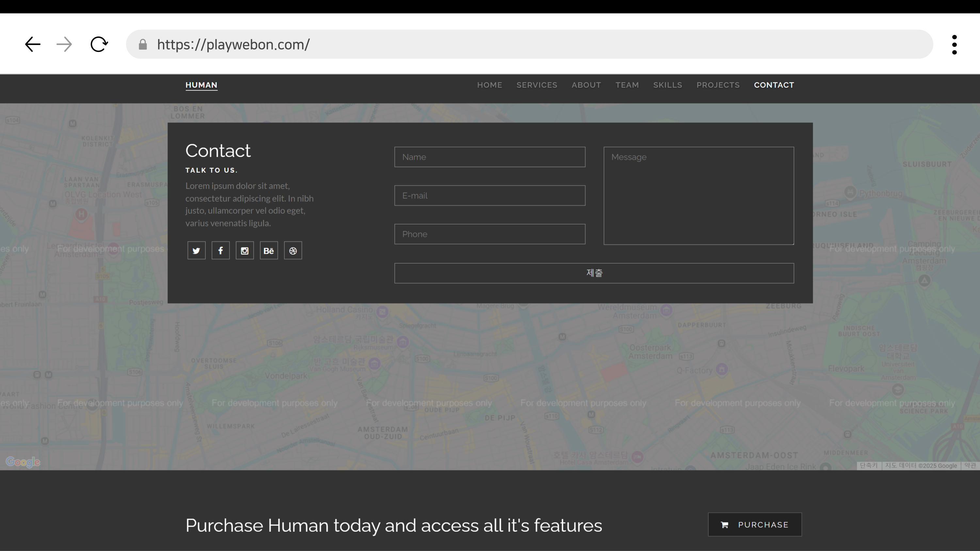Click the Twitter social icon
980x551 pixels.
[x=196, y=251]
